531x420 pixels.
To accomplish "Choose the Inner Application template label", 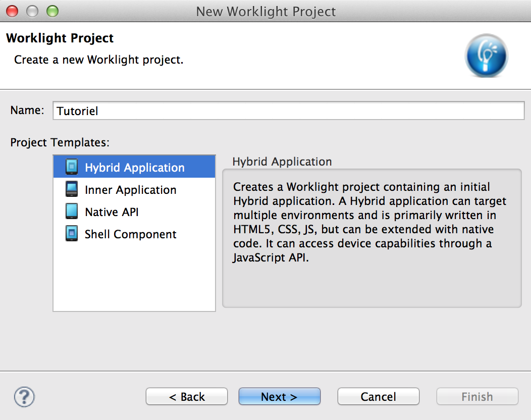I will pos(131,190).
